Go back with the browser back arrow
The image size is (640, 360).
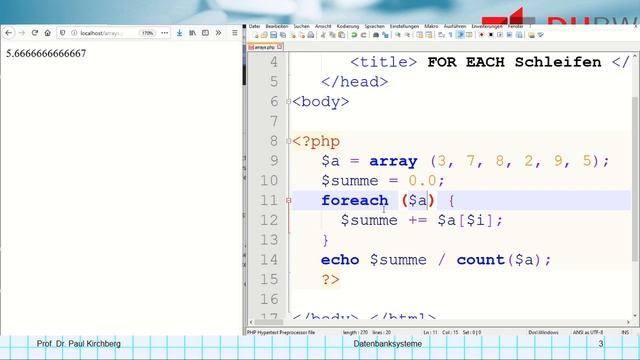[9, 33]
